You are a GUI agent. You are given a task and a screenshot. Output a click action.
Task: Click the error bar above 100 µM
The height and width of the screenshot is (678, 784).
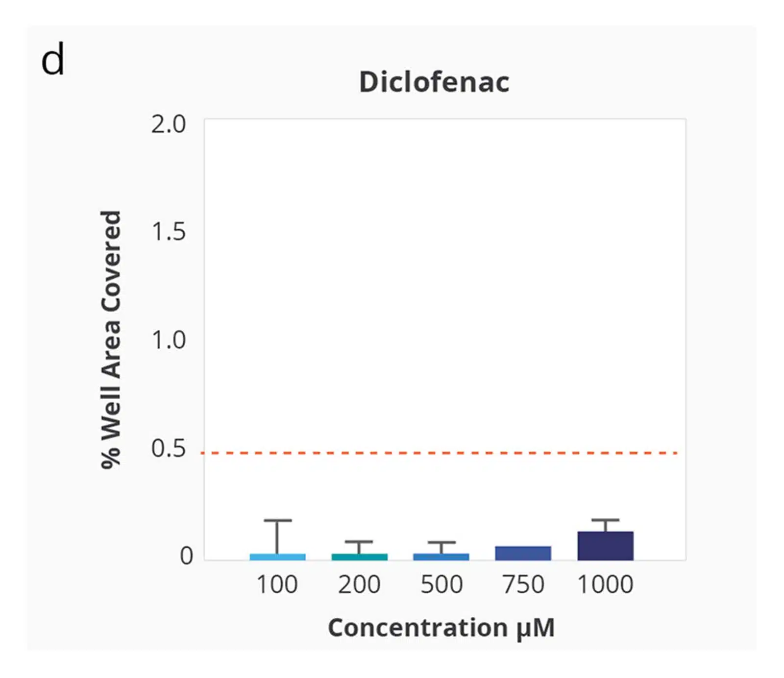277,537
